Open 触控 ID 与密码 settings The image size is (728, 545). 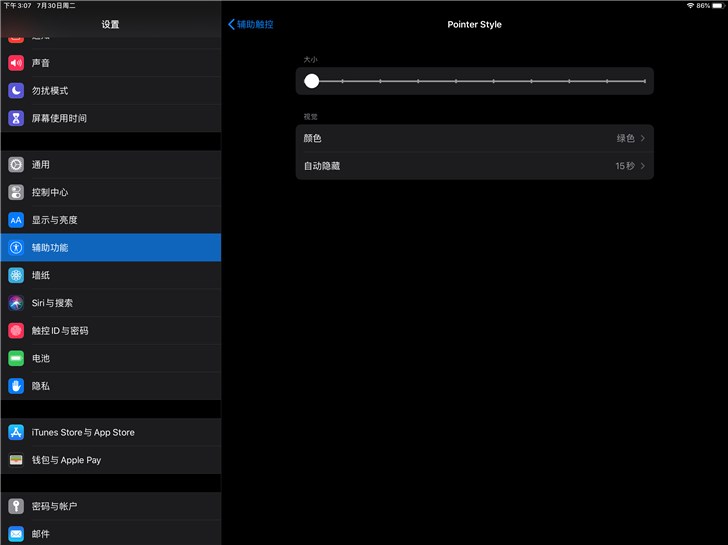pos(110,331)
